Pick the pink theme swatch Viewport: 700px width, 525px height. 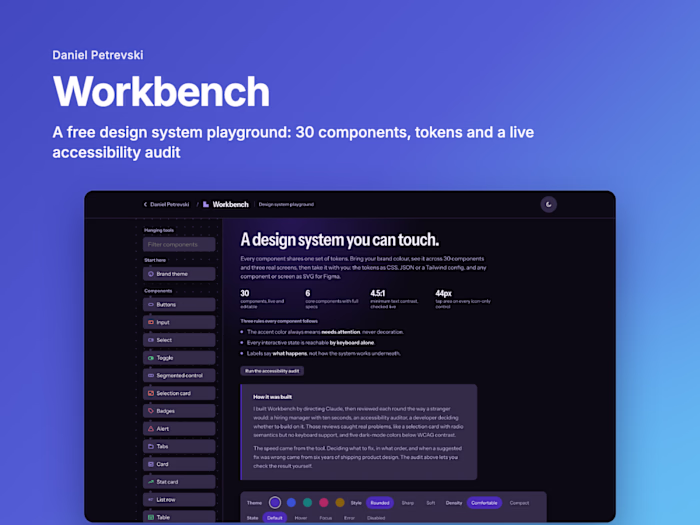(324, 503)
